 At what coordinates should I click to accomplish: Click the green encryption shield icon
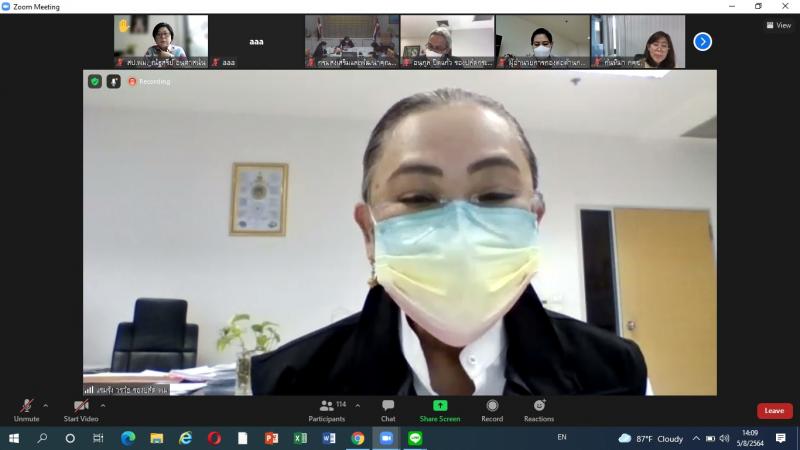point(95,81)
